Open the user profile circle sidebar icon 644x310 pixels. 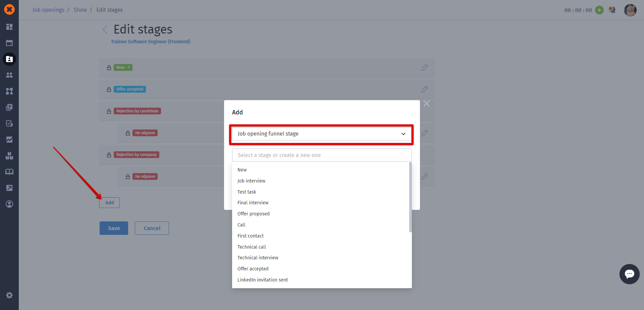(x=9, y=204)
